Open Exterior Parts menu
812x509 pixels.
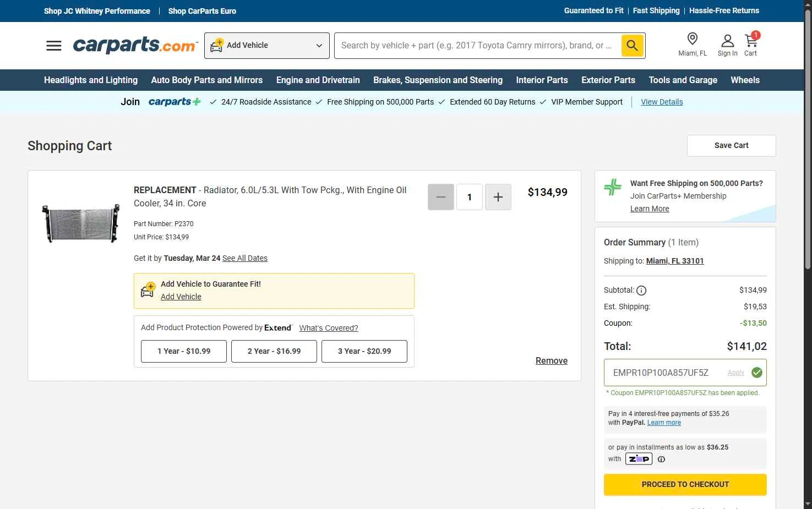(608, 80)
